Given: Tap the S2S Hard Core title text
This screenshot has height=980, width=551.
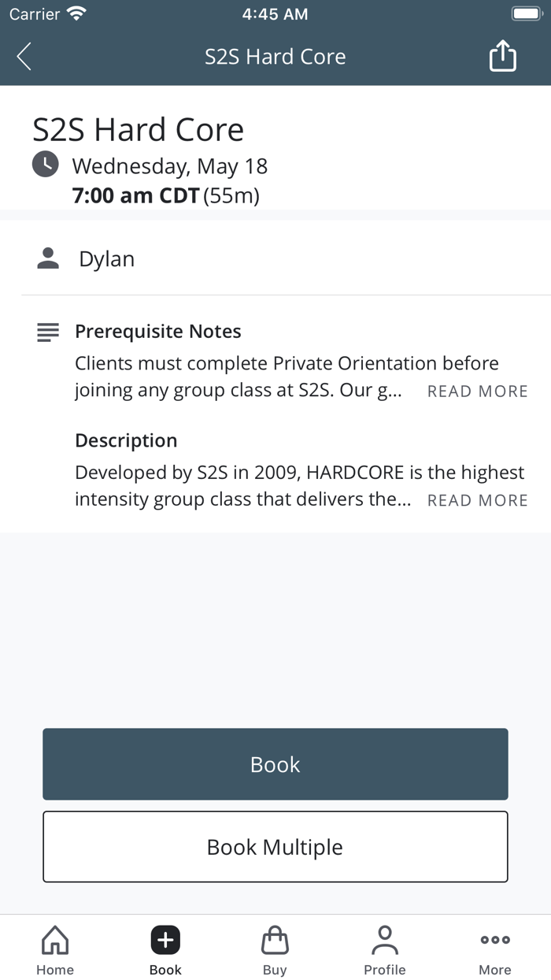Looking at the screenshot, I should (139, 129).
